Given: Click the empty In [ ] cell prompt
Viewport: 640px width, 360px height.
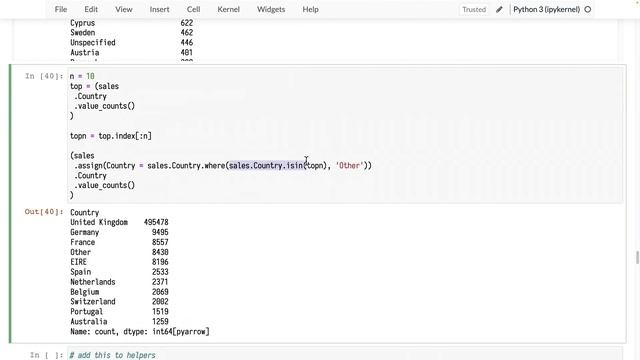Looking at the screenshot, I should [x=46, y=355].
